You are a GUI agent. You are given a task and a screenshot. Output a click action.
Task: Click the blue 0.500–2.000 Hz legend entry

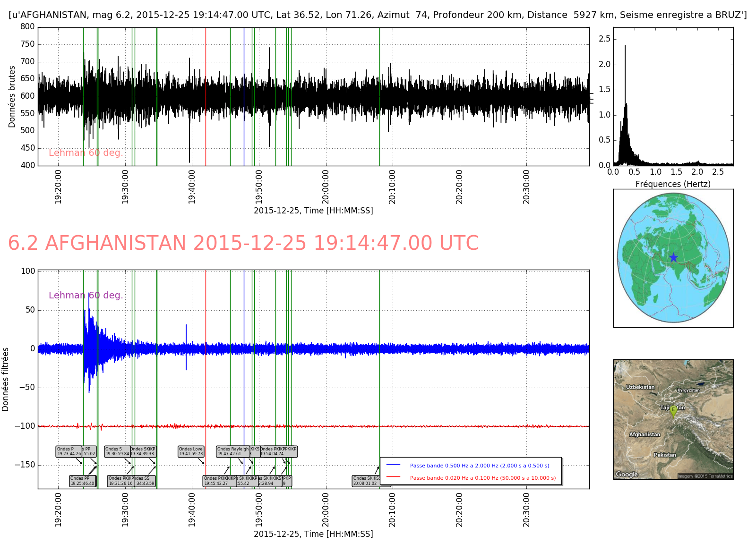(479, 466)
